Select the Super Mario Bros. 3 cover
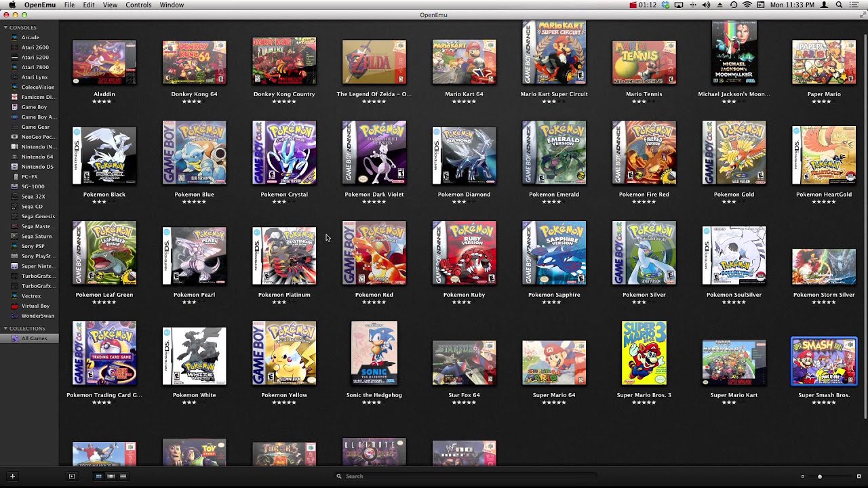The height and width of the screenshot is (488, 868). [644, 353]
